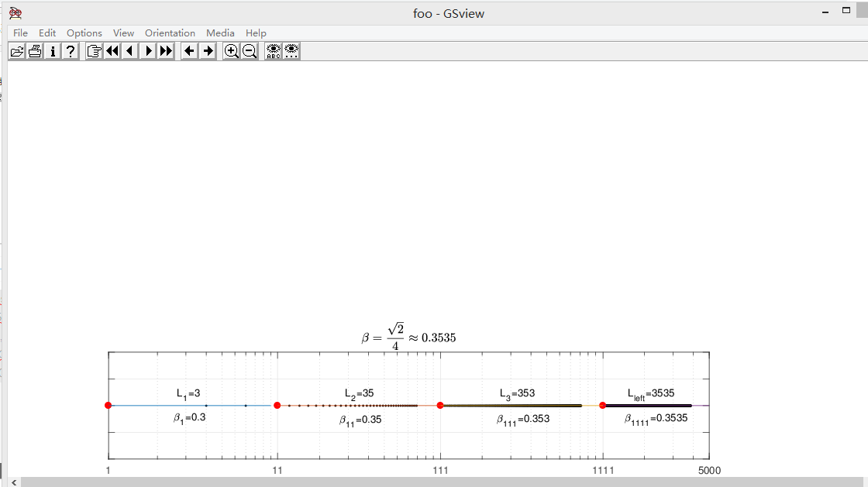Image resolution: width=868 pixels, height=487 pixels.
Task: Open help using the question mark icon
Action: point(70,50)
